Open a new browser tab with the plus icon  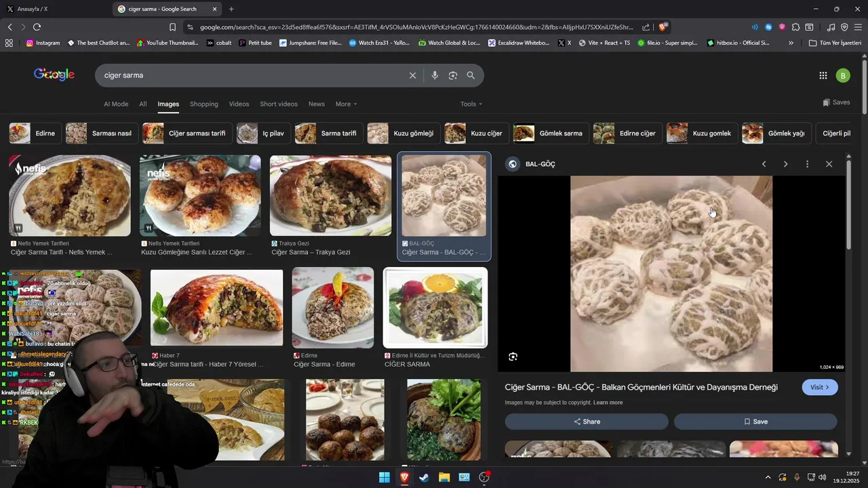pyautogui.click(x=231, y=9)
